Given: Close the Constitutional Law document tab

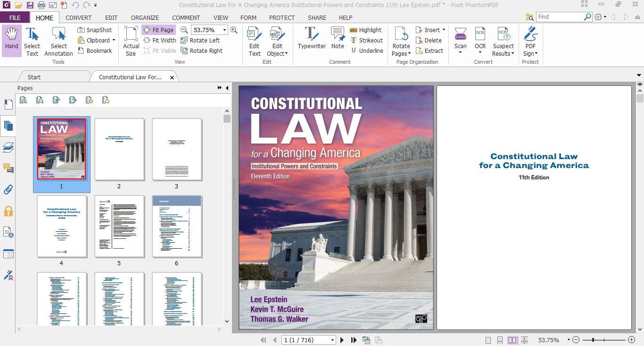Looking at the screenshot, I should 172,77.
